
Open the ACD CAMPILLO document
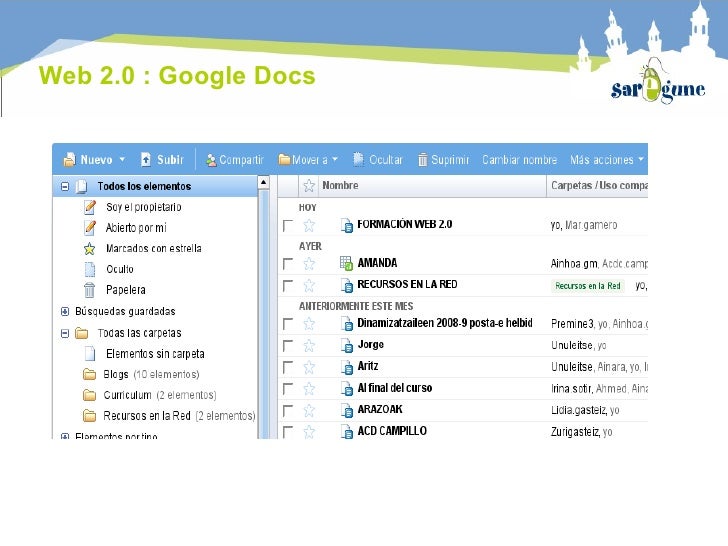(x=392, y=431)
